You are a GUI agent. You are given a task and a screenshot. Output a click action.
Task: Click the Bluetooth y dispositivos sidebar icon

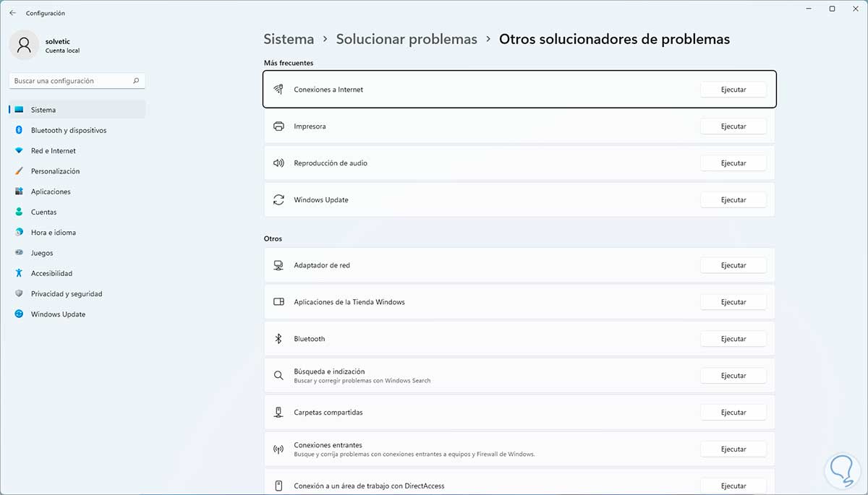[19, 131]
